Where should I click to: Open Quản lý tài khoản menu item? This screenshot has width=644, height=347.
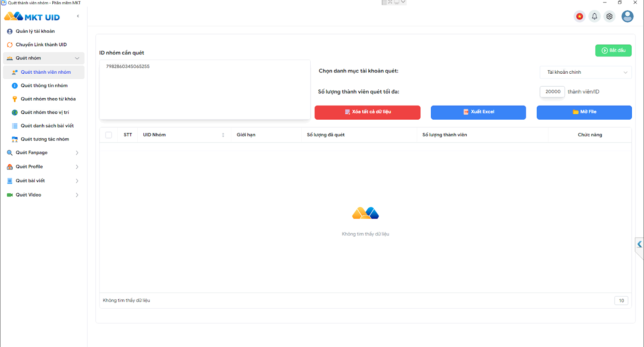click(35, 31)
